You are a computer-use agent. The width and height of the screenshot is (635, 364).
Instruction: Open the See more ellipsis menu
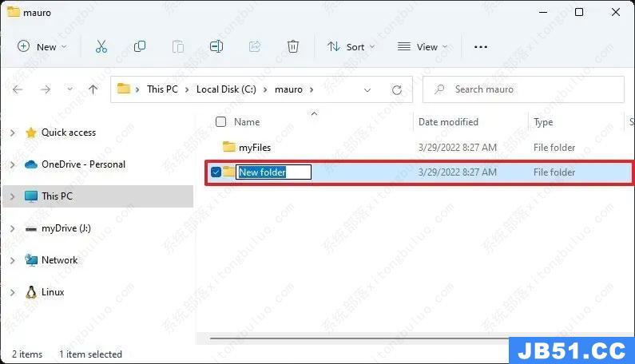pyautogui.click(x=480, y=47)
